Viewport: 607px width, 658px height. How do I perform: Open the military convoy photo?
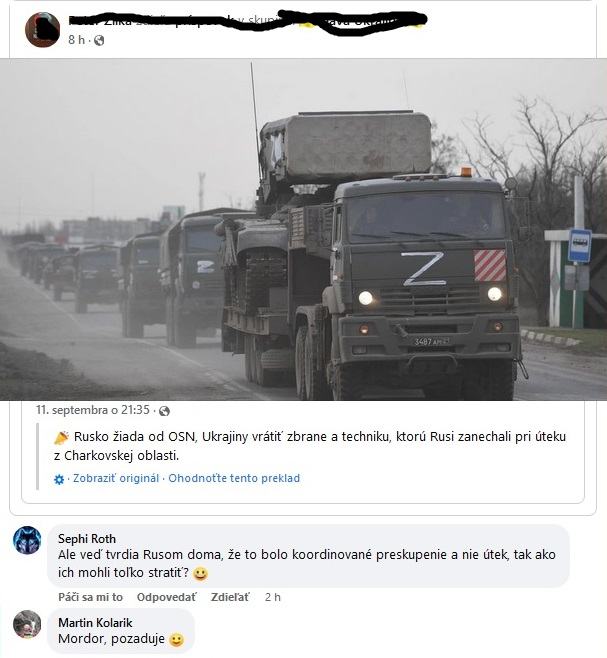click(x=304, y=230)
